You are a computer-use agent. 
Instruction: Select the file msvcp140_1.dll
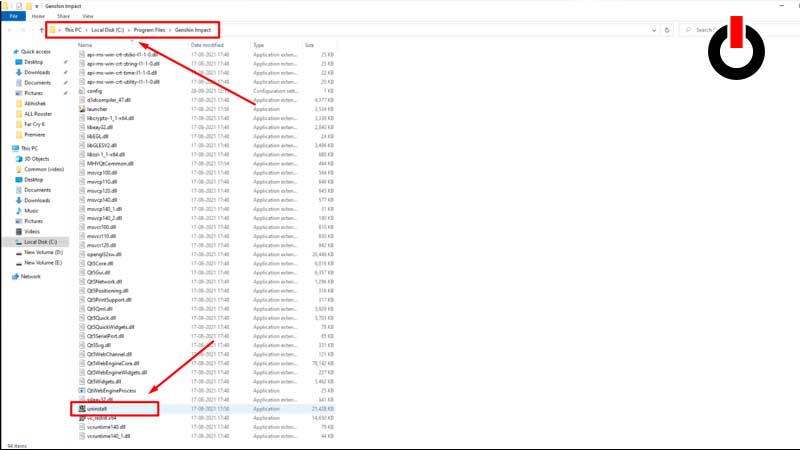104,209
